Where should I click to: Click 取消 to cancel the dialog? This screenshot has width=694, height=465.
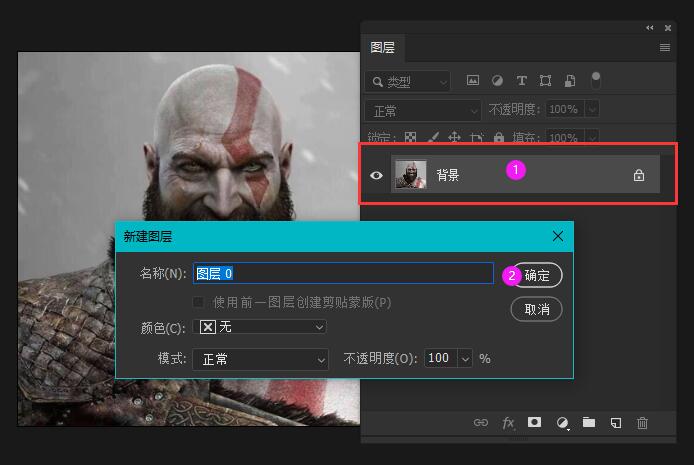tap(536, 309)
